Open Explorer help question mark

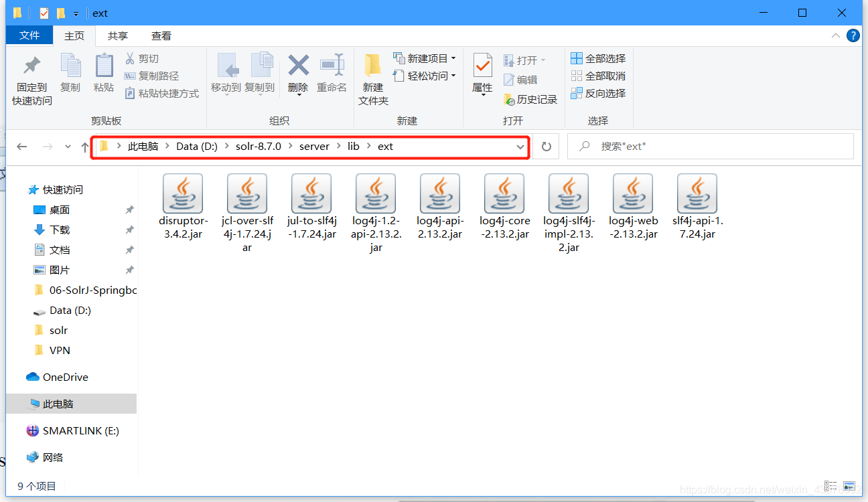[853, 35]
